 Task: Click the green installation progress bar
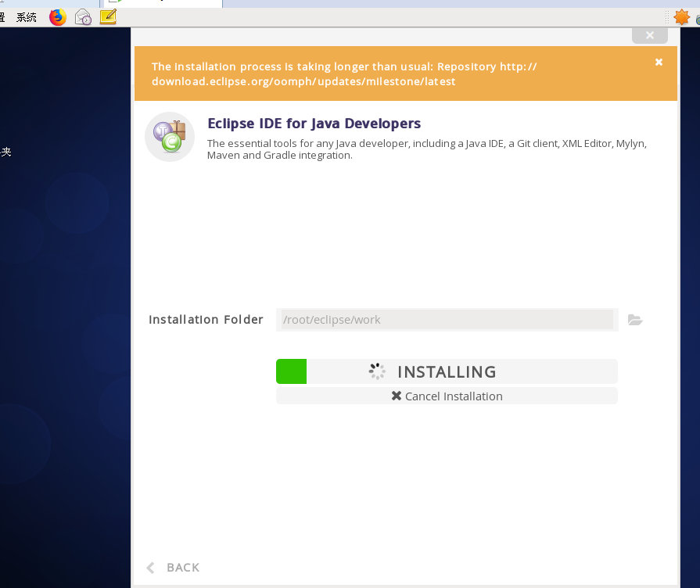point(291,371)
